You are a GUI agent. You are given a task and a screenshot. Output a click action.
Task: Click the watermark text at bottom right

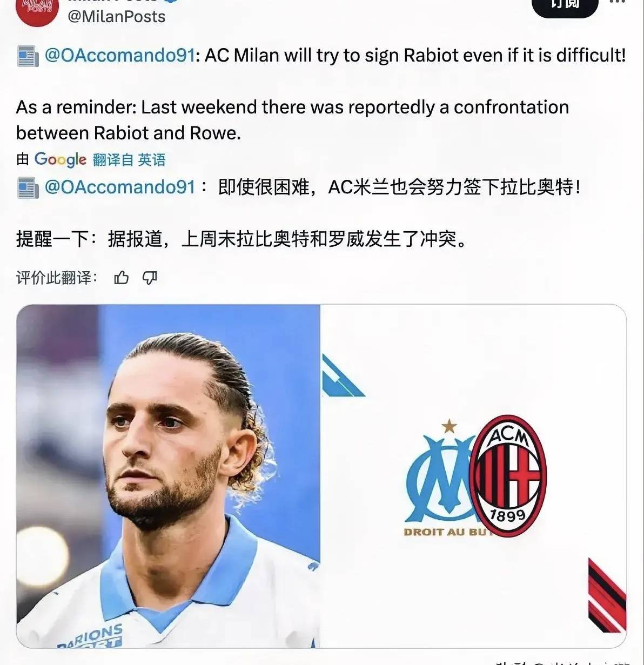click(x=562, y=662)
